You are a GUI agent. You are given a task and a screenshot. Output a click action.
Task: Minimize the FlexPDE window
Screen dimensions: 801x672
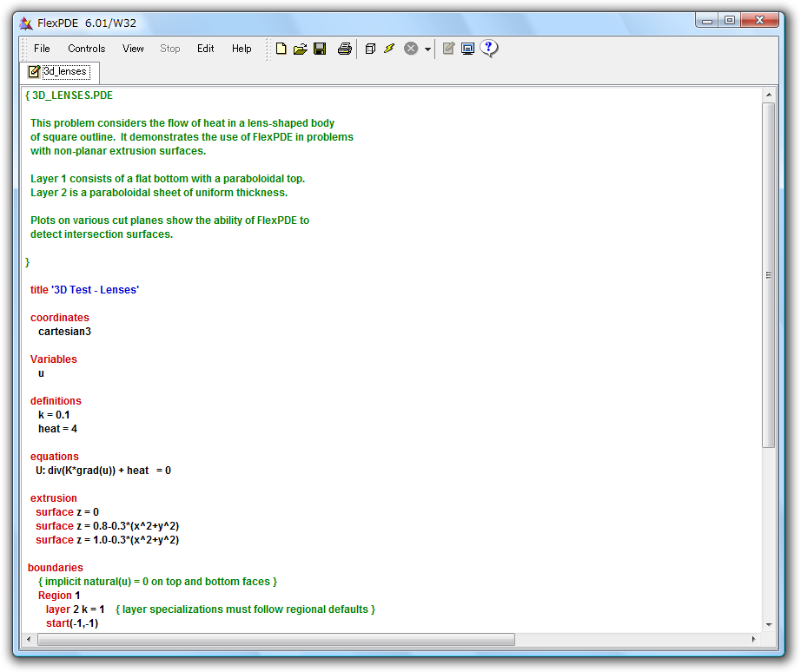pyautogui.click(x=707, y=20)
